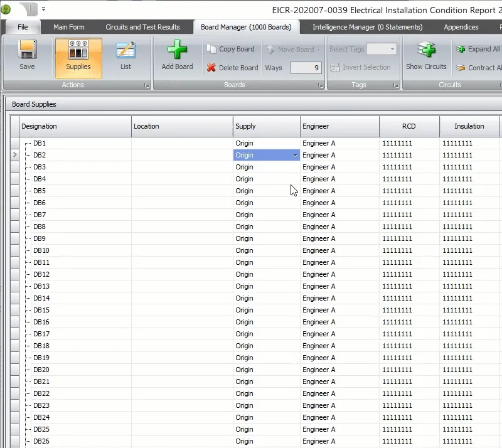The height and width of the screenshot is (448, 502).
Task: Click the Move Board button
Action: (291, 50)
